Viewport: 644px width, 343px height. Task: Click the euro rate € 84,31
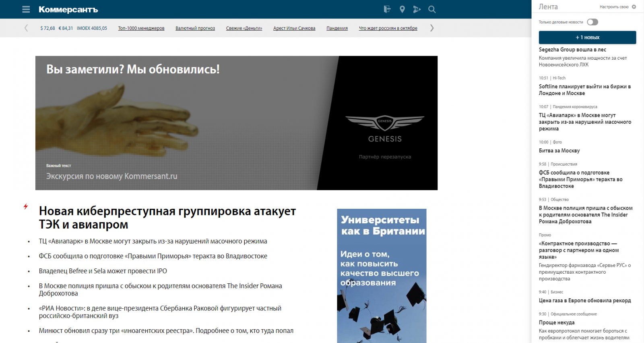[66, 28]
